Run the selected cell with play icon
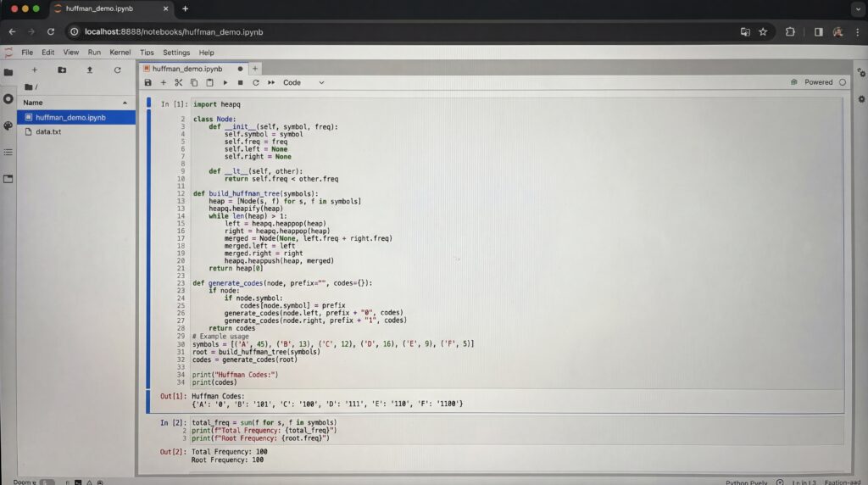 (x=225, y=82)
